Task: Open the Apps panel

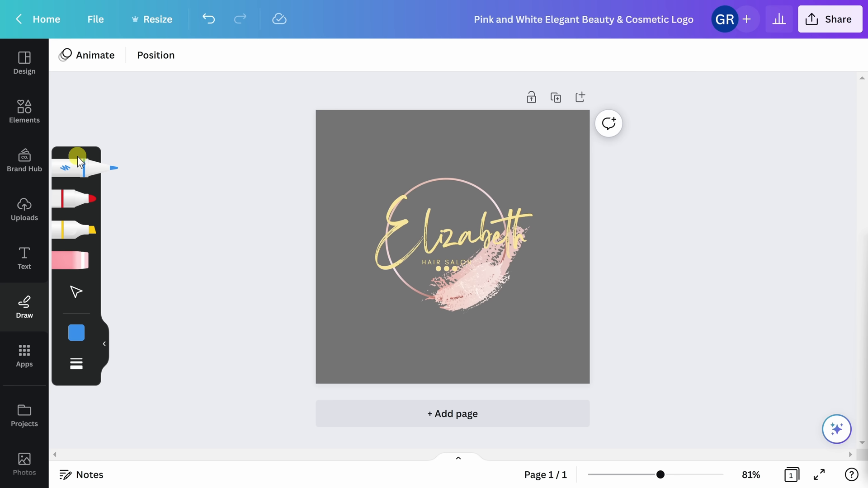Action: point(24,355)
